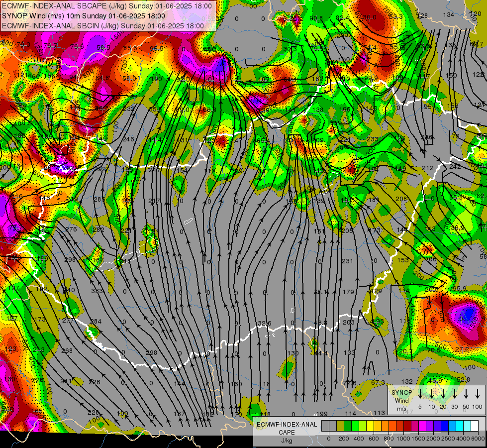
Task: Click the 2500 tick label in CAPE legend
Action: [x=449, y=439]
